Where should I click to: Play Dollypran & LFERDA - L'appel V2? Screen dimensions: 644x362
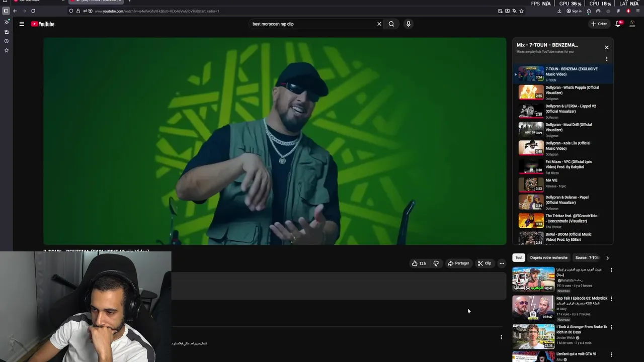(x=562, y=111)
